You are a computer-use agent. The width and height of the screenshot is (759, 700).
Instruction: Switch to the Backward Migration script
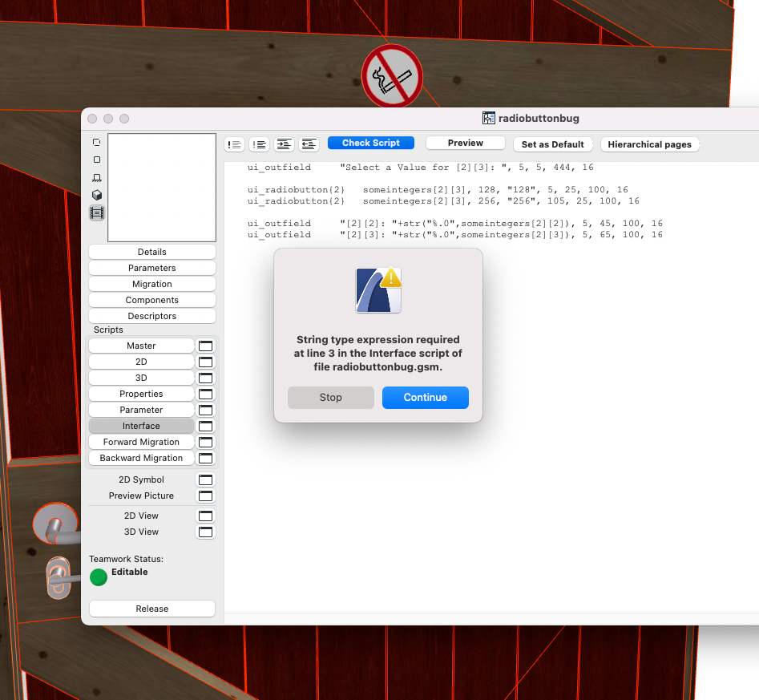[x=141, y=458]
